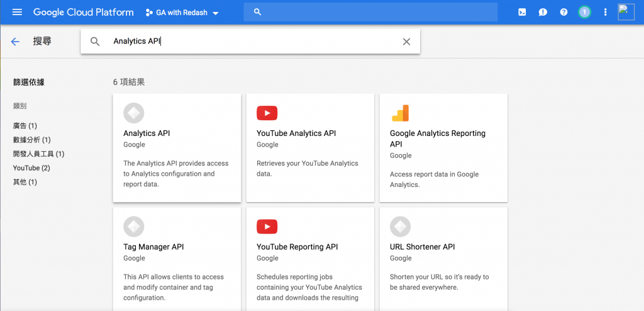Filter by 開發人員工具 (1) category
644x311 pixels.
[x=38, y=154]
